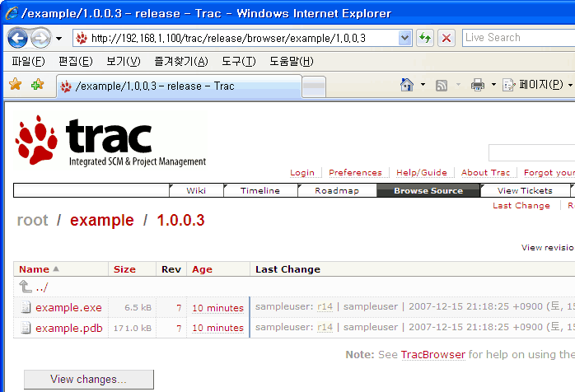Switch to the Timeline navigation tab
The width and height of the screenshot is (575, 392).
tap(259, 190)
